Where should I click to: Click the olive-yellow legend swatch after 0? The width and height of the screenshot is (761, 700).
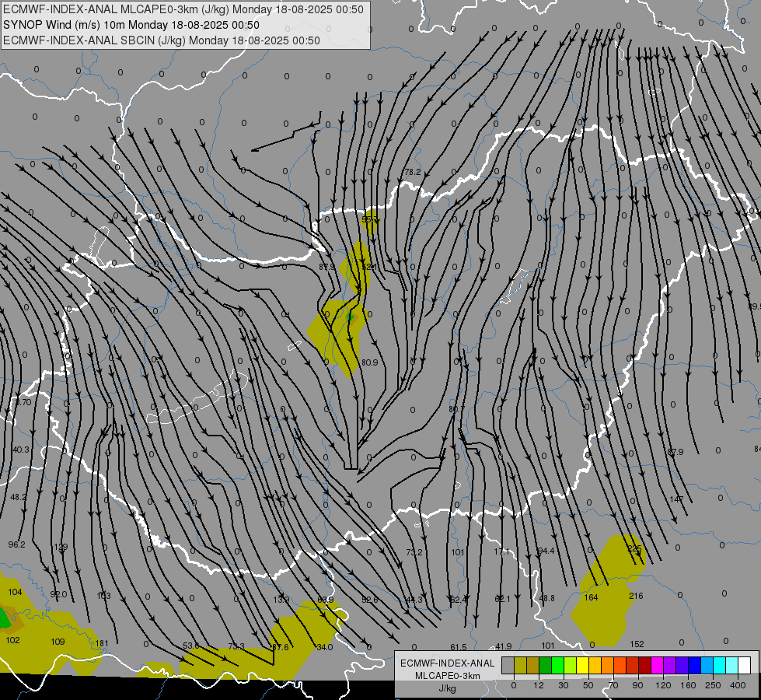coord(520,666)
